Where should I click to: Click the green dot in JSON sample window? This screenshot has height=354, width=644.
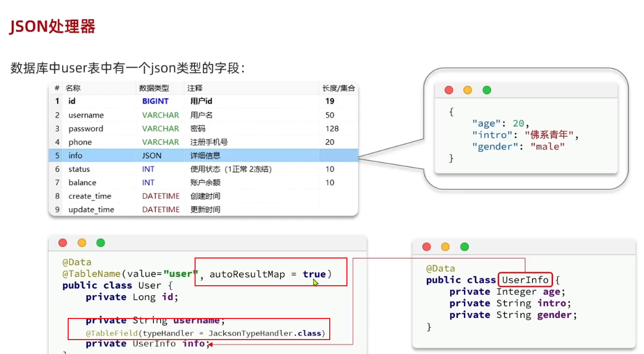pos(487,90)
